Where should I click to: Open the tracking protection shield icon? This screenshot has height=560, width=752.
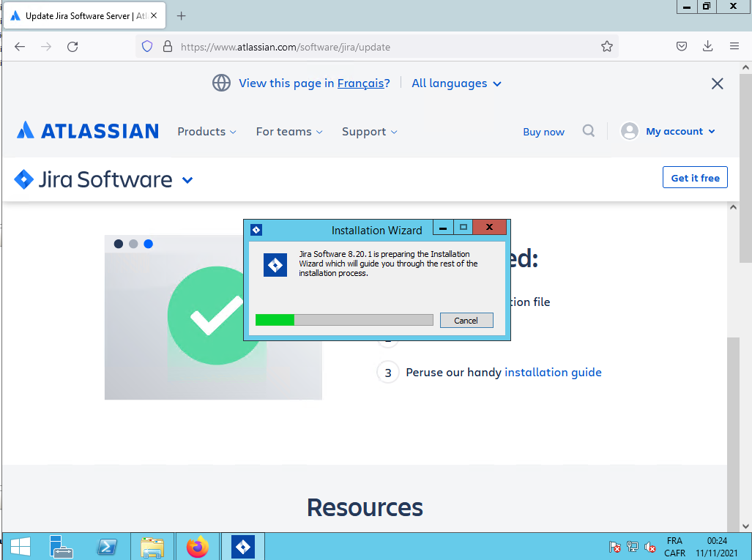[x=147, y=47]
